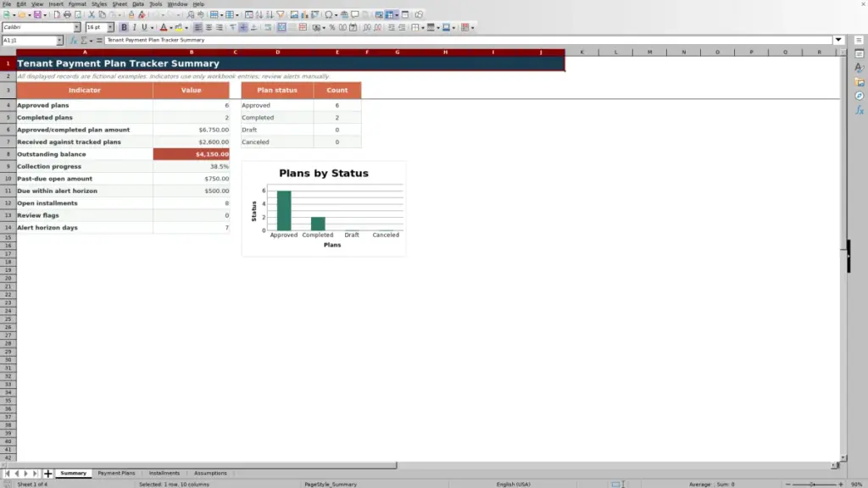This screenshot has width=868, height=488.
Task: Expand the formula bar arrow
Action: [x=838, y=40]
